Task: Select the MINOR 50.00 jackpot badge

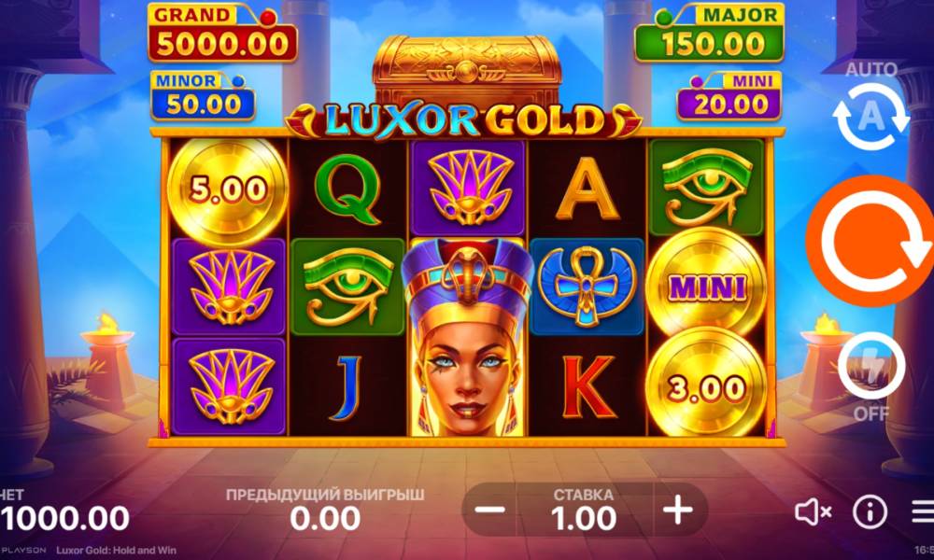Action: [x=203, y=96]
